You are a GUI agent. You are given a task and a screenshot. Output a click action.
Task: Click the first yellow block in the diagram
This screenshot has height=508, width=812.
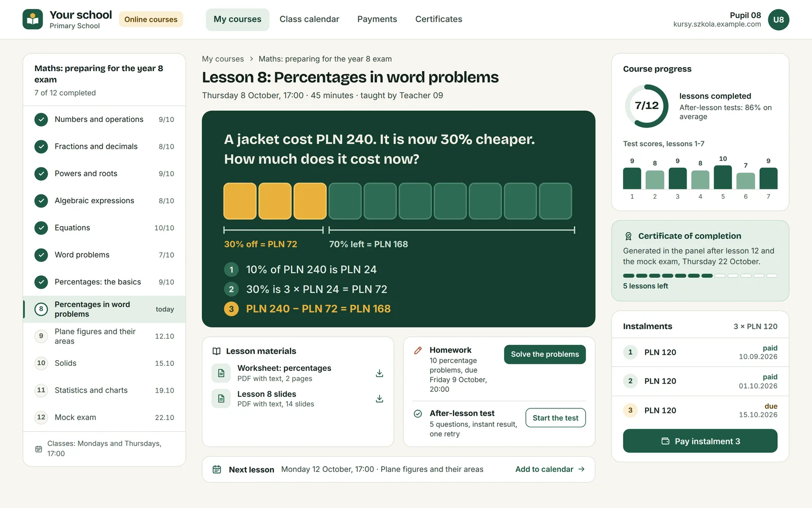240,201
